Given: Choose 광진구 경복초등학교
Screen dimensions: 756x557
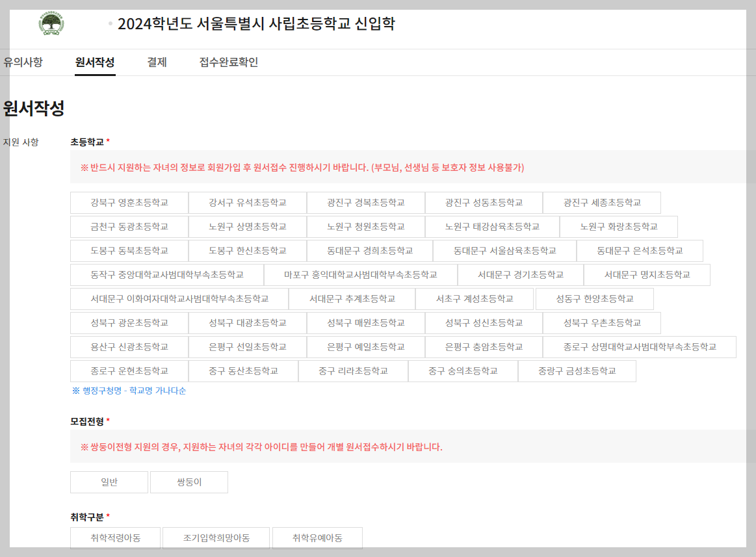Looking at the screenshot, I should pos(365,203).
